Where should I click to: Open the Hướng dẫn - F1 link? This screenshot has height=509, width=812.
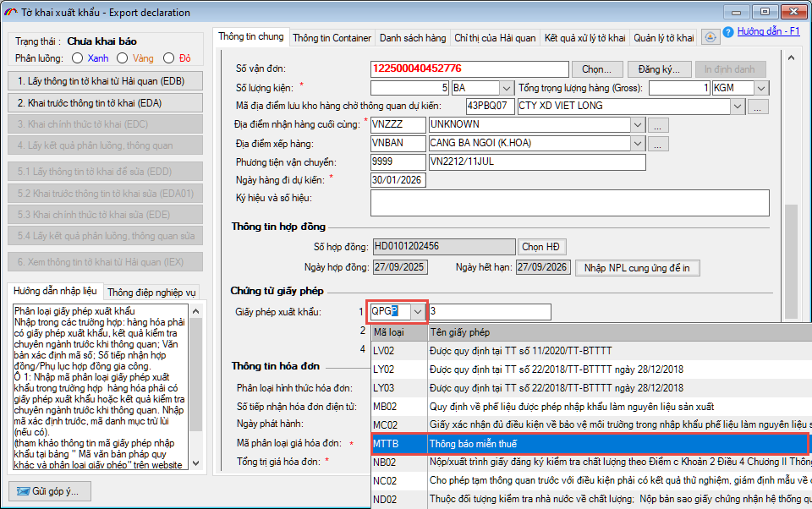[768, 31]
